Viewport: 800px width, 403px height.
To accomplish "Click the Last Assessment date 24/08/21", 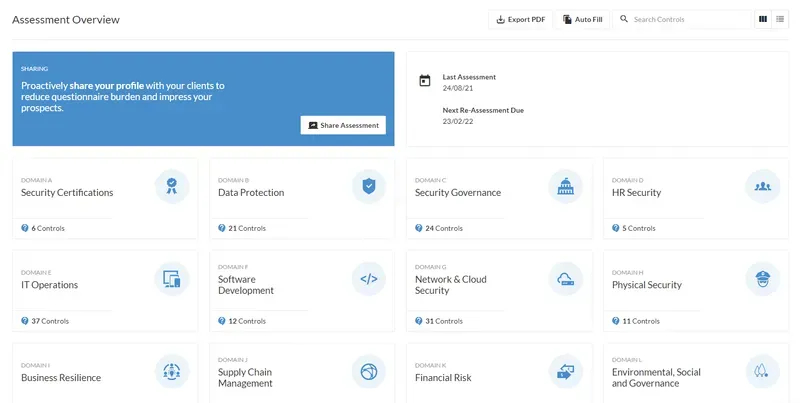I will [x=458, y=88].
